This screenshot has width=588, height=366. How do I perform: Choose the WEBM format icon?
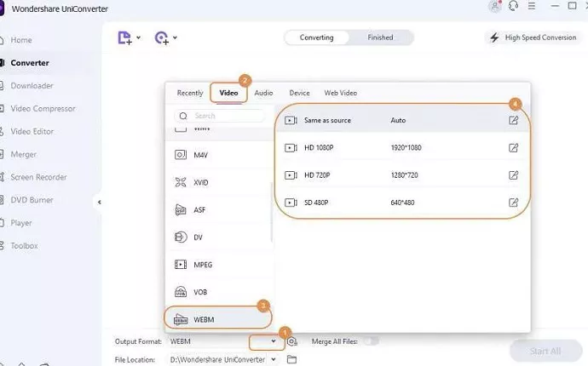[x=181, y=319]
